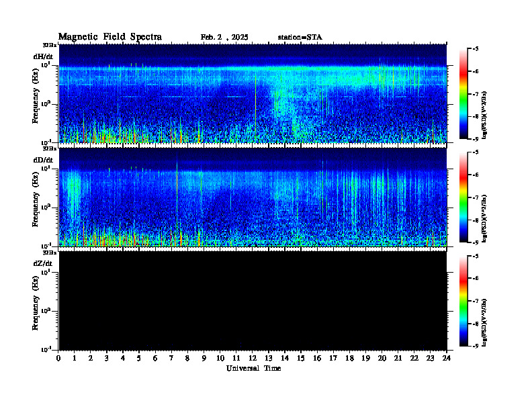Click the hour 19 tick label

tap(365, 359)
